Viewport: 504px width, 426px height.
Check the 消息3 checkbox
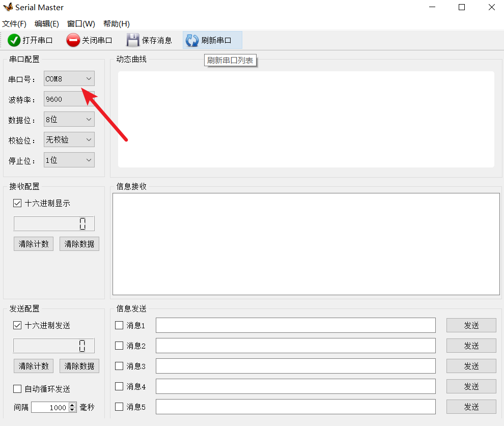coord(119,366)
